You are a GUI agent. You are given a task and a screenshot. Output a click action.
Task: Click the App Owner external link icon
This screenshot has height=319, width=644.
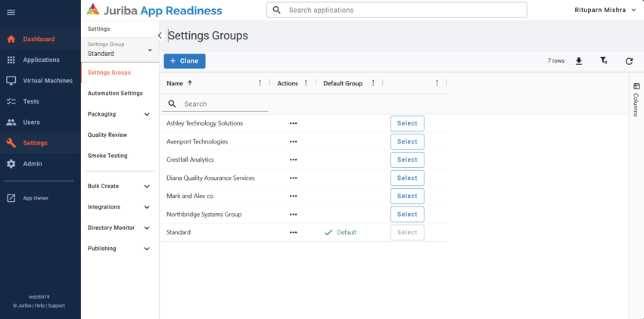point(11,198)
